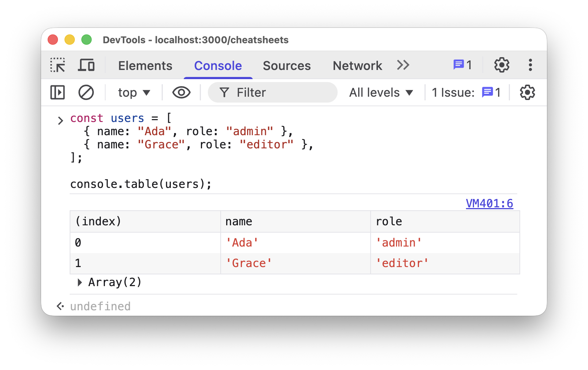The height and width of the screenshot is (370, 588).
Task: Select the console.table(users); line
Action: point(141,184)
